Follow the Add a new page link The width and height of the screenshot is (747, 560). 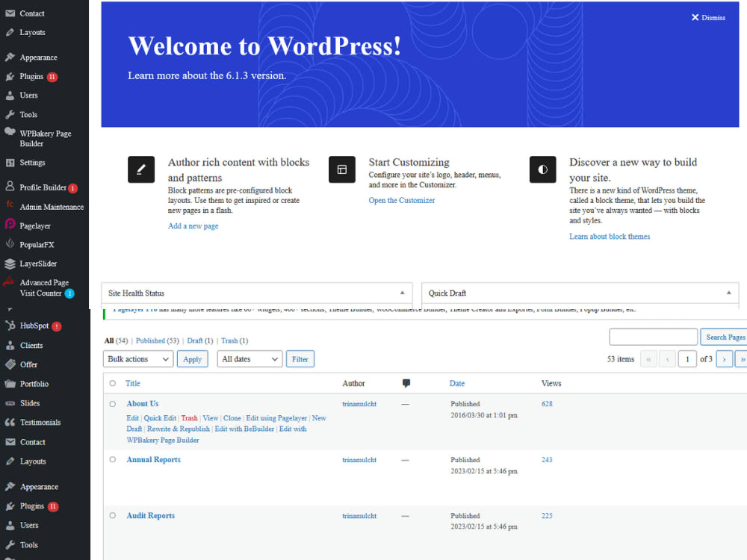click(x=193, y=225)
